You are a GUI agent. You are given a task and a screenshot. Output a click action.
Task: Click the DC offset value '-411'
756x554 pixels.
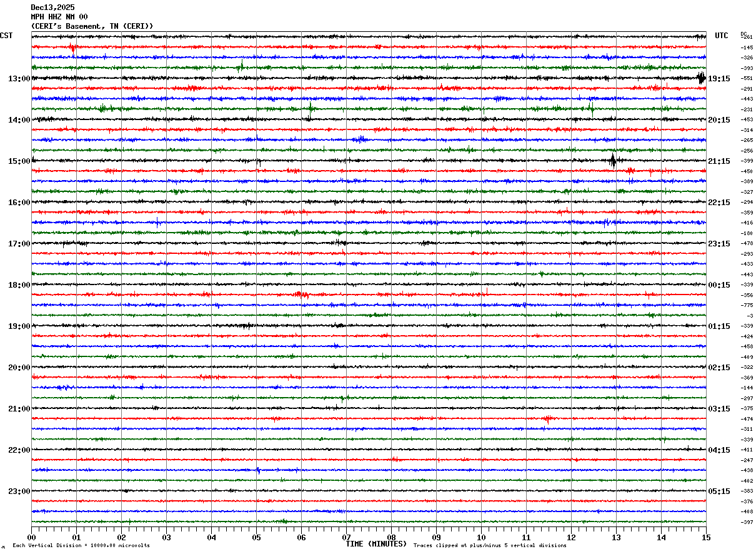tap(747, 450)
